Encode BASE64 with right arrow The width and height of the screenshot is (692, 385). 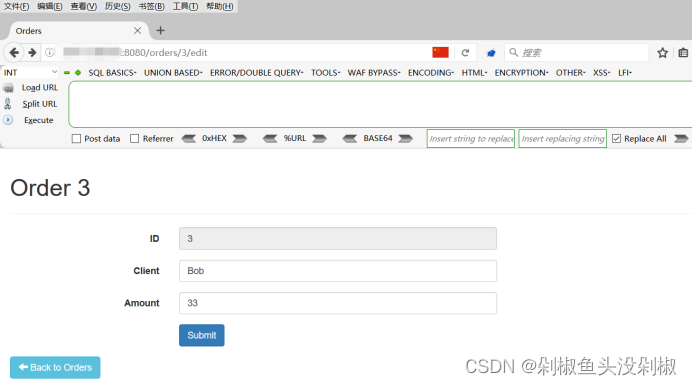(x=406, y=139)
